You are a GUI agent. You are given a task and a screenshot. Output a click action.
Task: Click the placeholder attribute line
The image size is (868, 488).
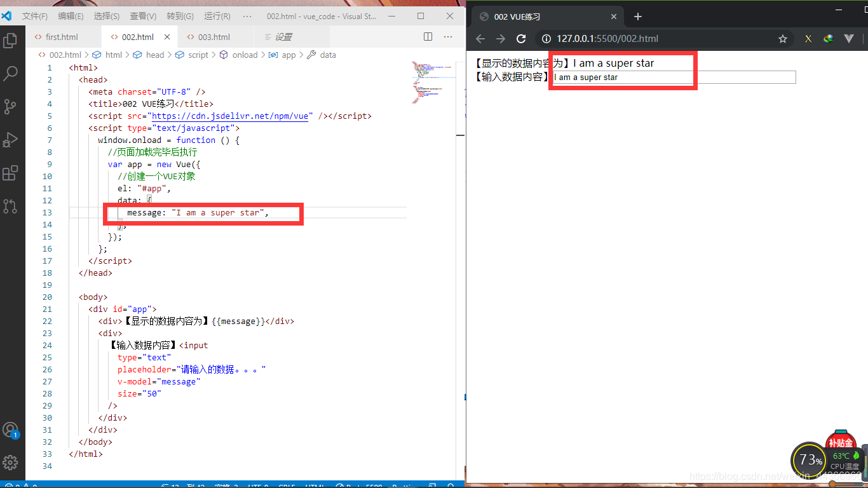tap(191, 369)
